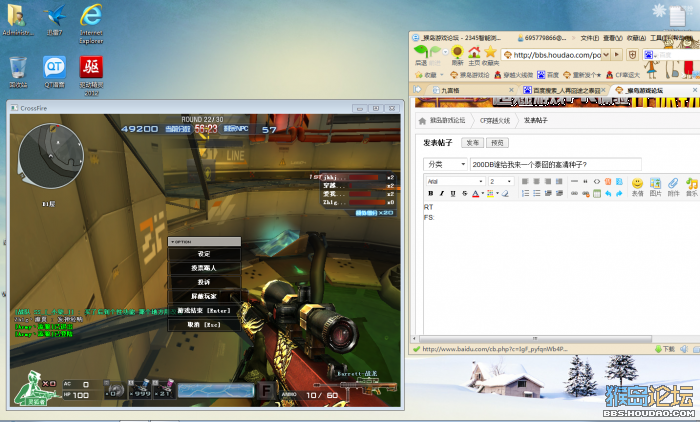Insert a quote block in the editor

(x=585, y=181)
